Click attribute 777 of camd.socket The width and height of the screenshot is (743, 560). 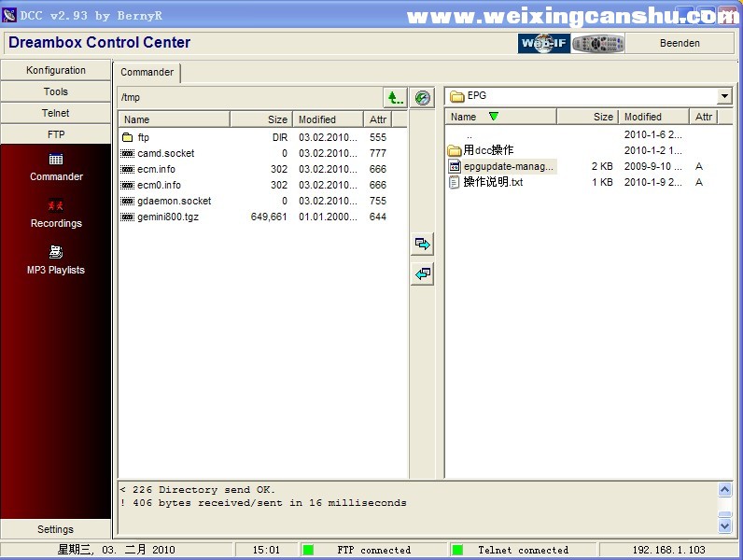tap(378, 153)
